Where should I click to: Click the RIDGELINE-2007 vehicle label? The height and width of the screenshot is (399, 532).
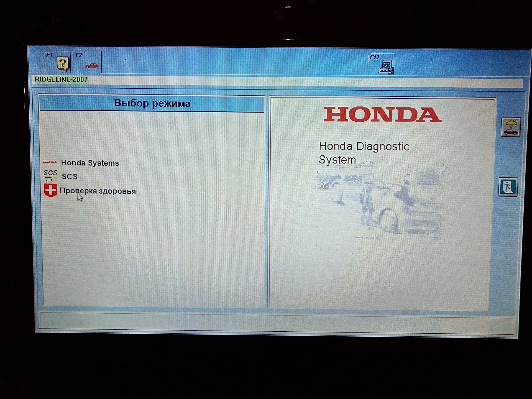click(x=61, y=80)
